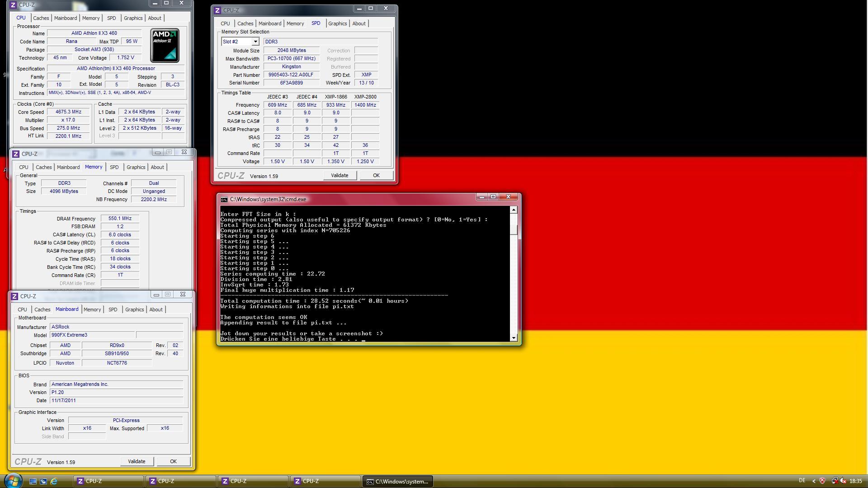Select Memory tab in the SPD CPU-Z window
The height and width of the screenshot is (488, 868).
pyautogui.click(x=295, y=23)
